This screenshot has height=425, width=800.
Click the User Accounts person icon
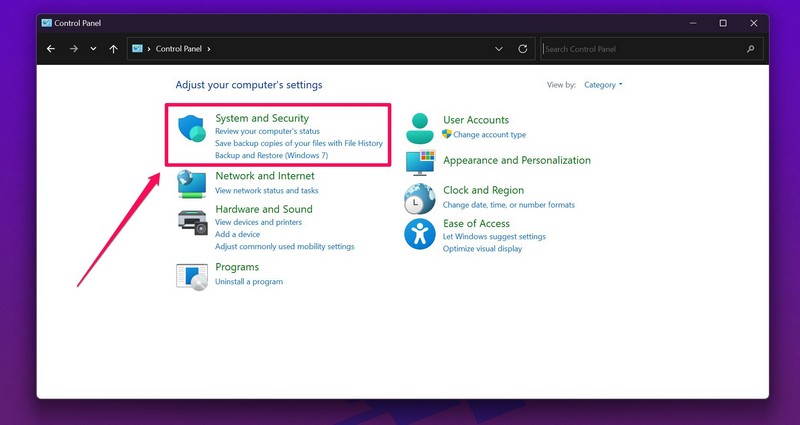pyautogui.click(x=419, y=127)
